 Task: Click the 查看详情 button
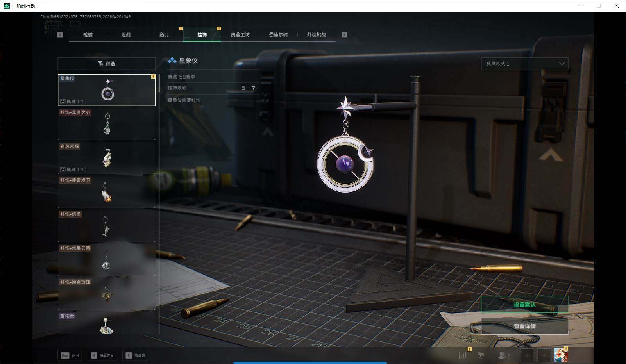524,327
